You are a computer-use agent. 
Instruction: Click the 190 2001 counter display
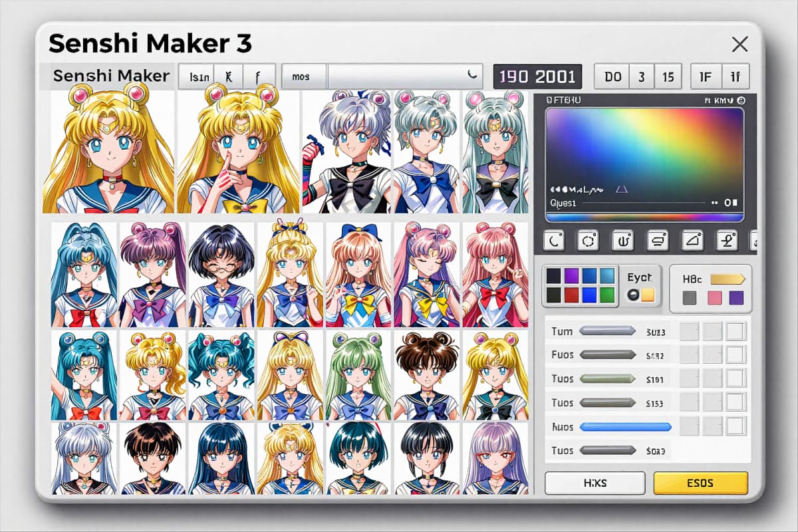pos(537,76)
